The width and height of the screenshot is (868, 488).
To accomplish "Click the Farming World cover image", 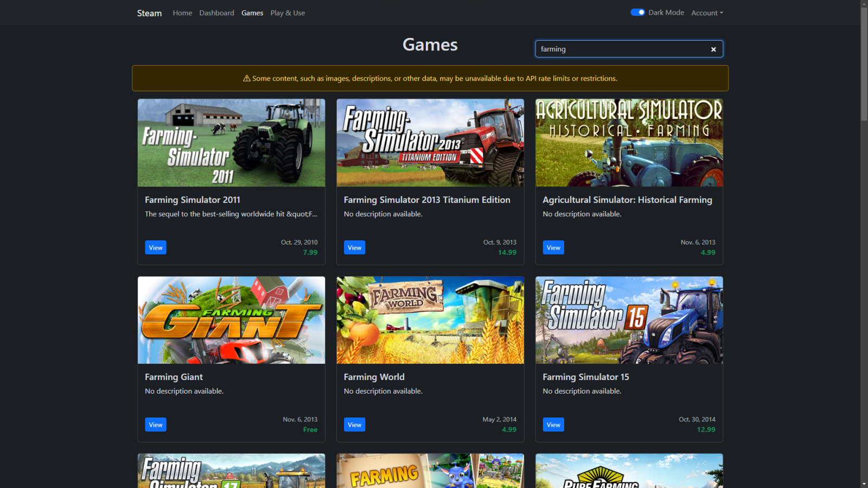I will coord(430,320).
